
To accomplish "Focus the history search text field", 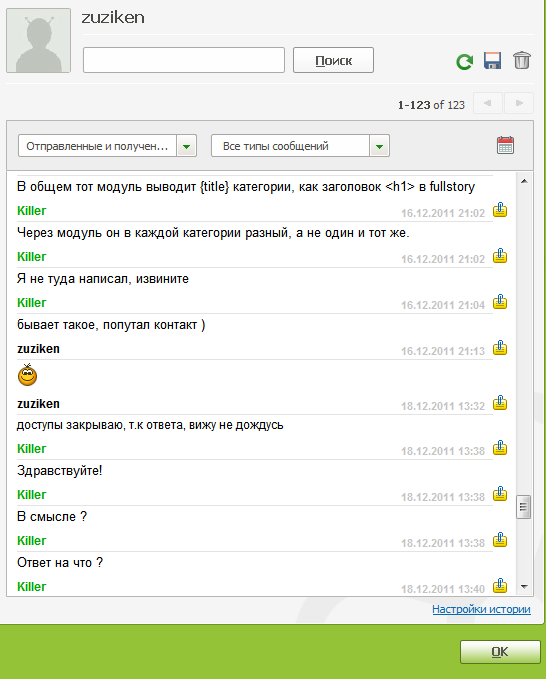I will (x=184, y=60).
